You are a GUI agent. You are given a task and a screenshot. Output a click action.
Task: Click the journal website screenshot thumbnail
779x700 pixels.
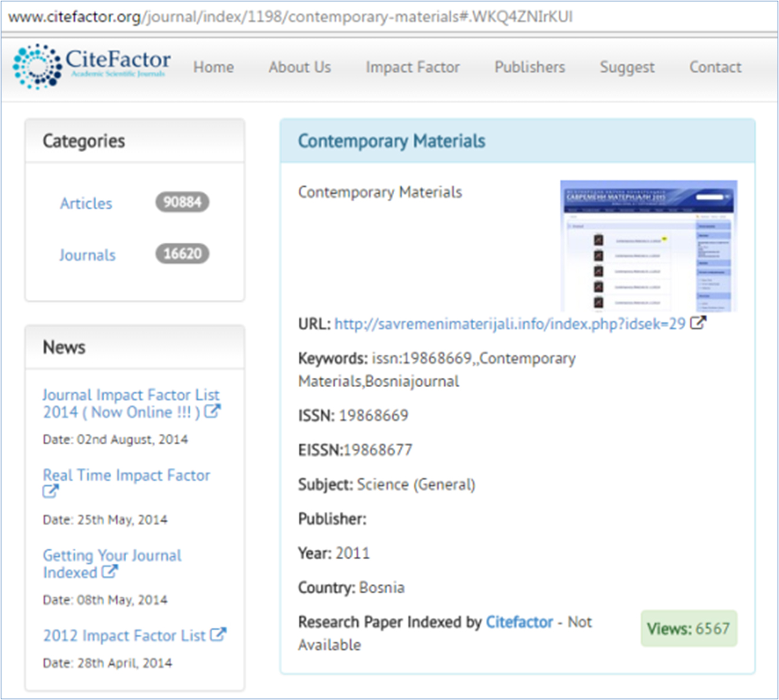(648, 246)
